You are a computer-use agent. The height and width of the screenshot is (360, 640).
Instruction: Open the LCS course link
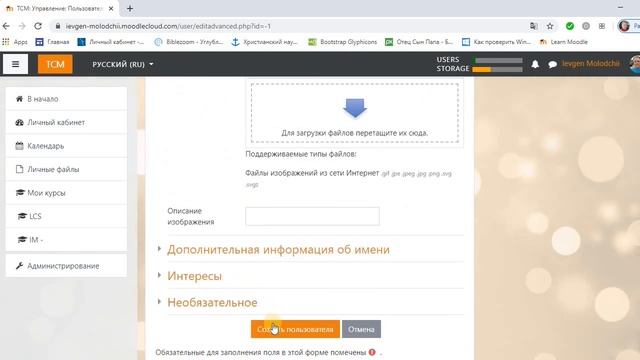point(66,216)
